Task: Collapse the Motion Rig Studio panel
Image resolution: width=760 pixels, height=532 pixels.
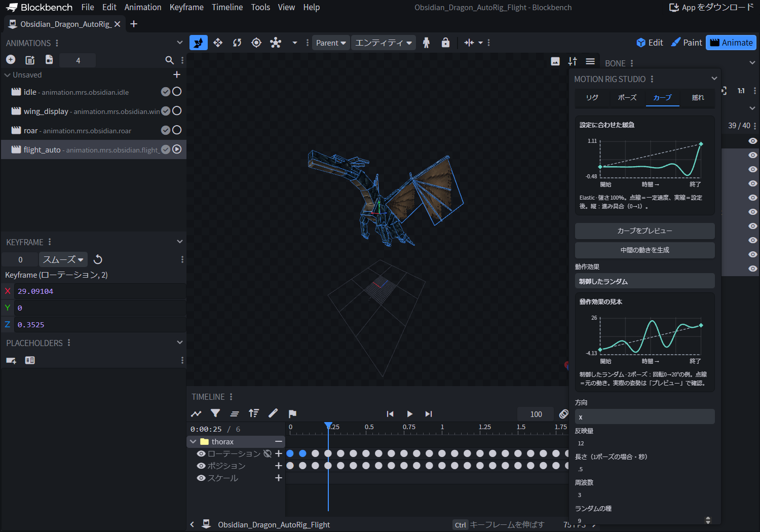Action: click(x=714, y=79)
